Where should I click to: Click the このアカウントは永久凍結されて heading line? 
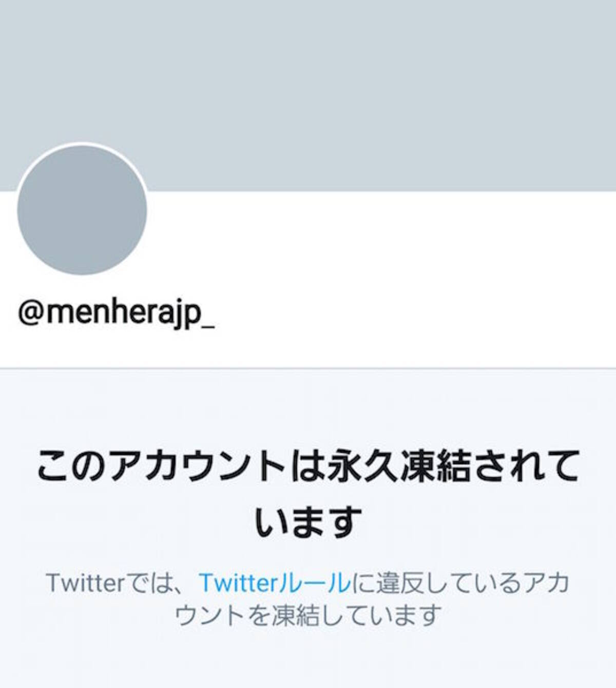coord(308,466)
